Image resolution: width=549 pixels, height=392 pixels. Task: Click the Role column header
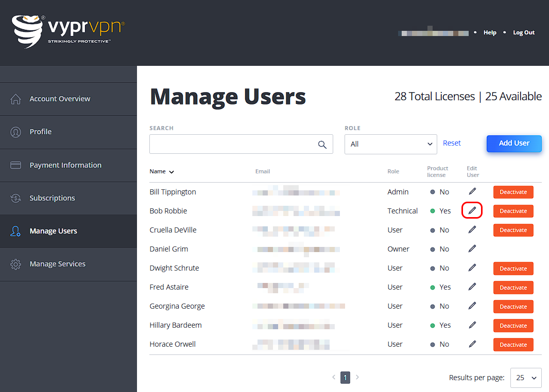coord(393,171)
